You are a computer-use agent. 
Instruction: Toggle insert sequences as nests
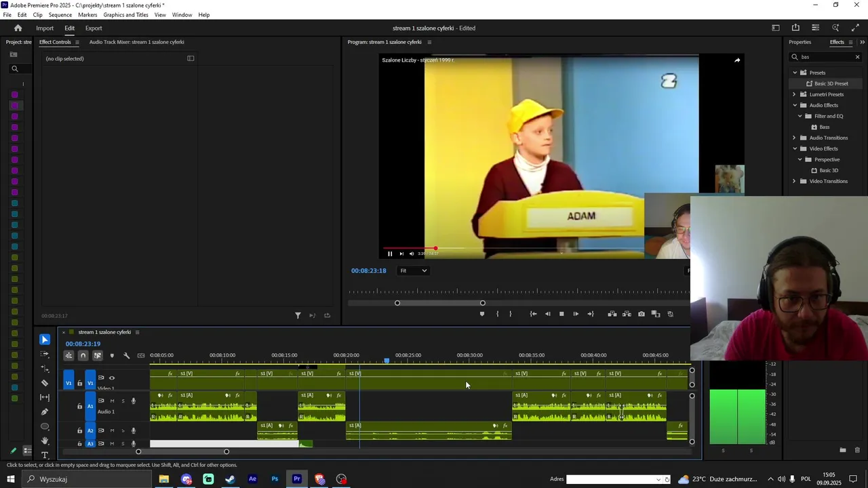click(x=68, y=355)
